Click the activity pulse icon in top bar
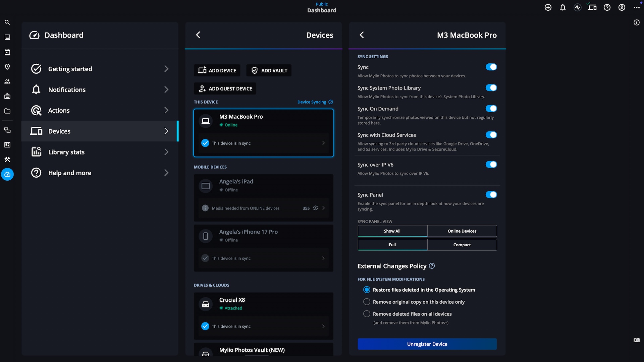The width and height of the screenshot is (644, 362). point(578,7)
